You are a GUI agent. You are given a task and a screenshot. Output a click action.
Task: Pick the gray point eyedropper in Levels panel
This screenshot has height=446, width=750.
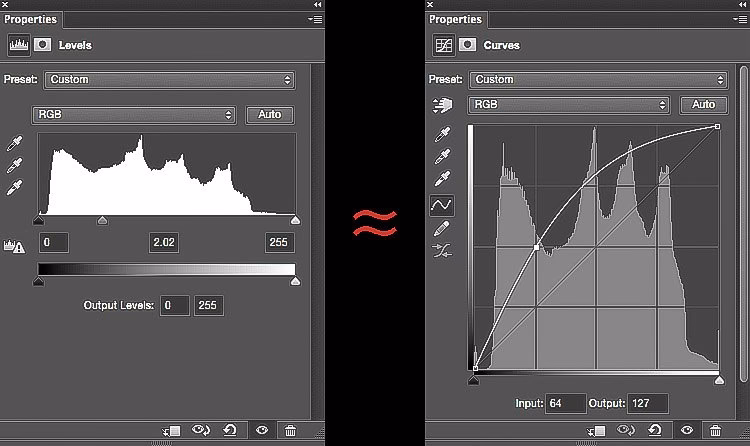[14, 166]
